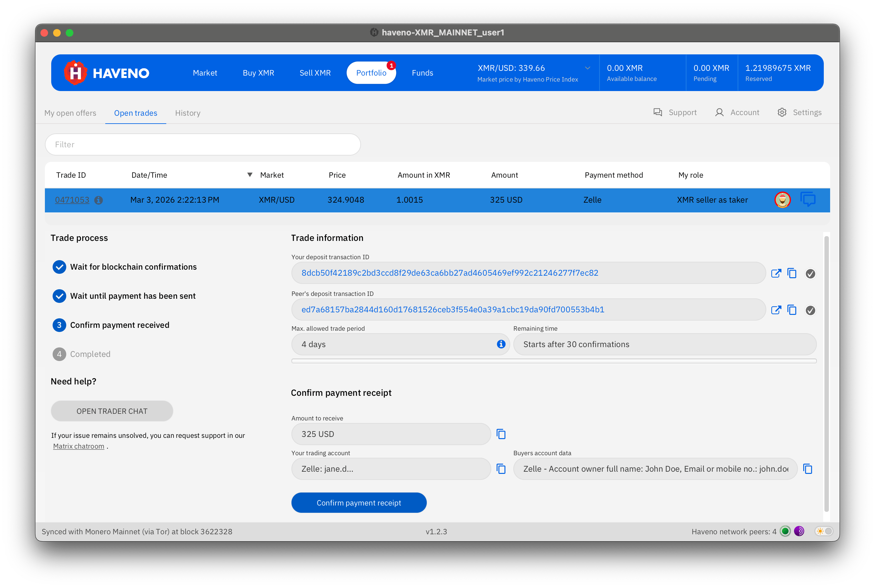Click the Filter input field
This screenshot has height=588, width=875.
(202, 145)
